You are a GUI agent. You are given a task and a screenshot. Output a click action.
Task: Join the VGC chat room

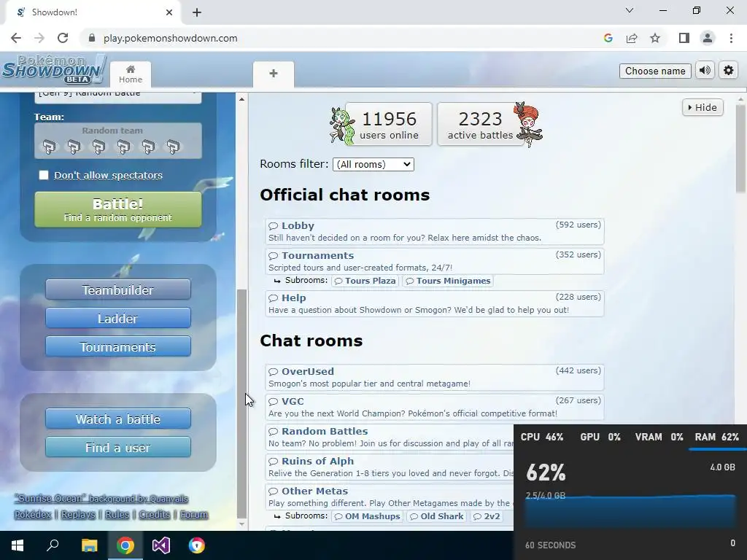coord(435,407)
